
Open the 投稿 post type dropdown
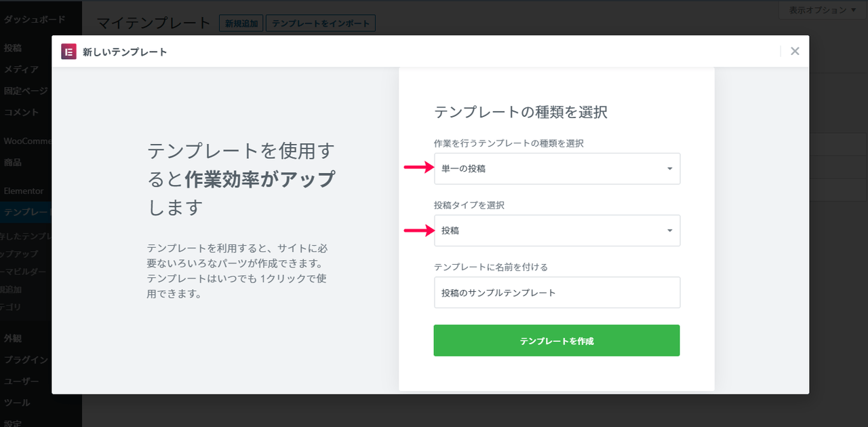point(557,230)
